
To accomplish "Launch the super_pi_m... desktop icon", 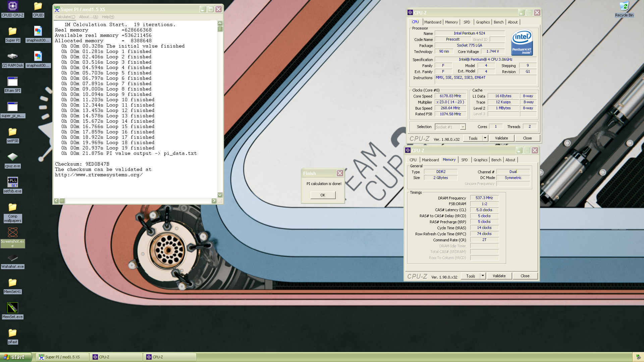I will [x=12, y=110].
